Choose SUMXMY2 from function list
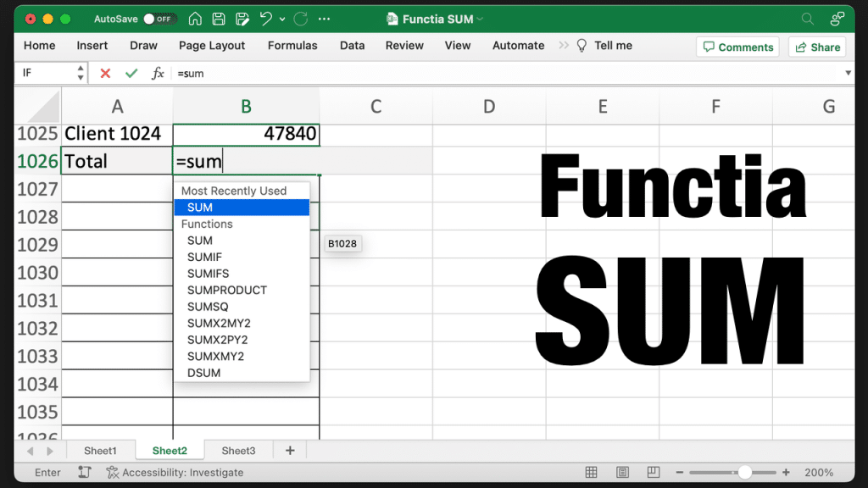 (x=242, y=357)
